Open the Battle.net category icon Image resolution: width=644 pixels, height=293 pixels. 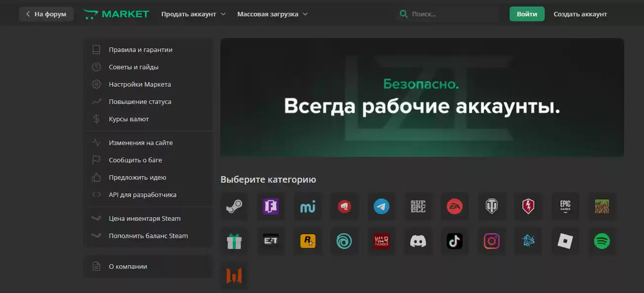(x=528, y=241)
